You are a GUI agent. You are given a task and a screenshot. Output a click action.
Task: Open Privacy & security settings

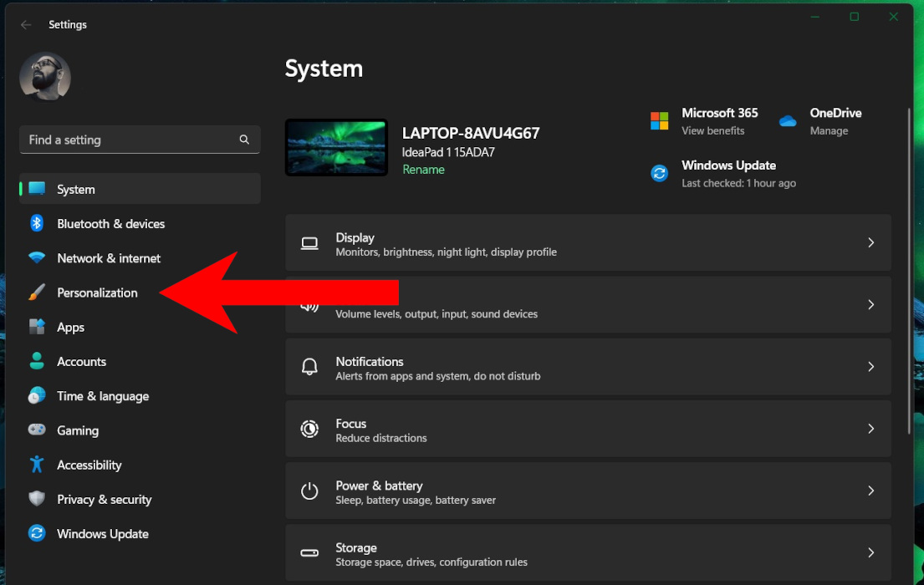click(104, 499)
